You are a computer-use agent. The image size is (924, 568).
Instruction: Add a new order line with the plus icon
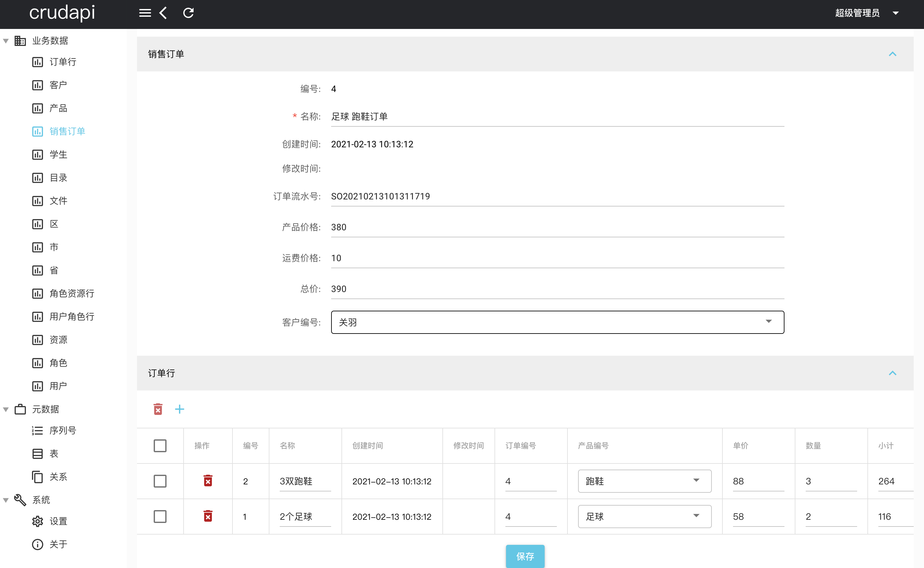click(180, 409)
